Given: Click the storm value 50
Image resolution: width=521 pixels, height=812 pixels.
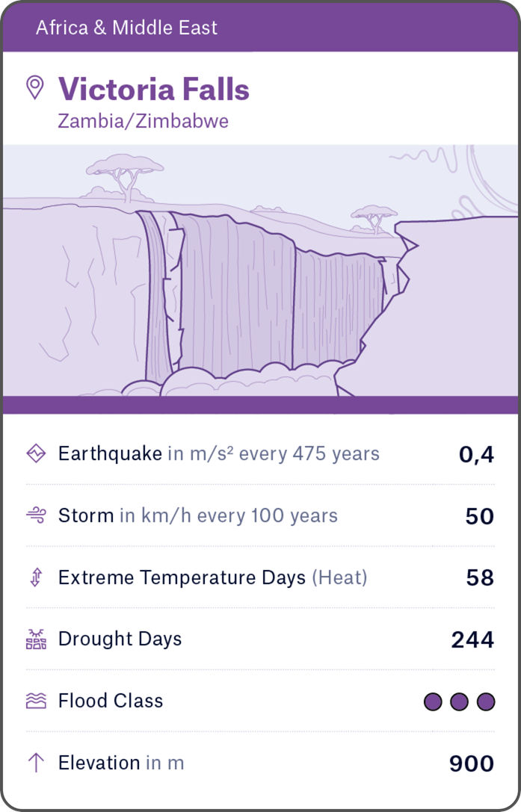Looking at the screenshot, I should click(x=480, y=516).
